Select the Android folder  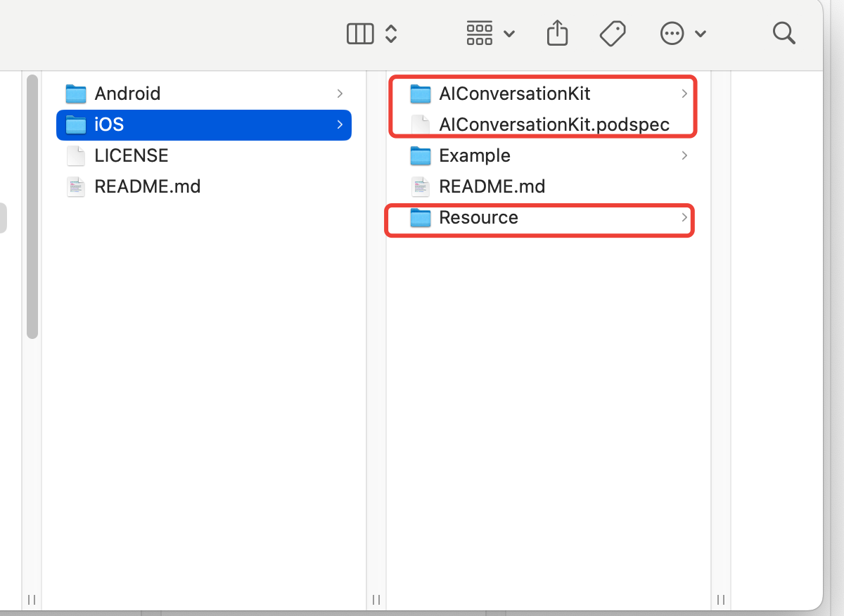pyautogui.click(x=127, y=94)
